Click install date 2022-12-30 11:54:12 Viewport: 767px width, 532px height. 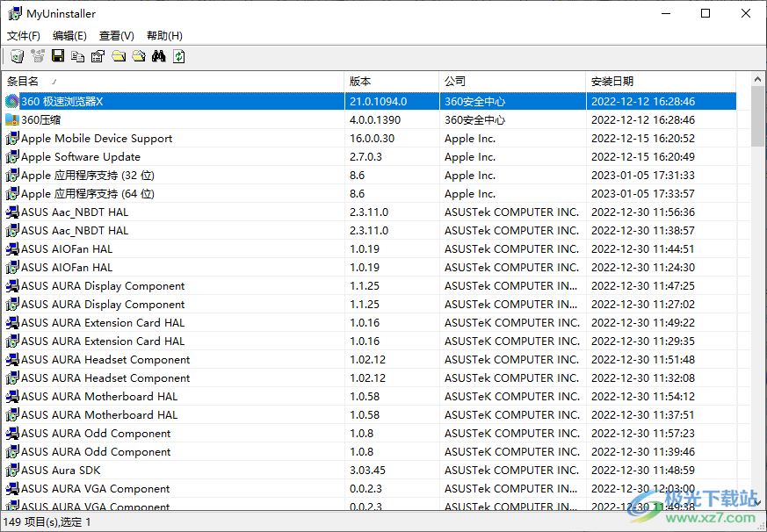click(x=643, y=397)
